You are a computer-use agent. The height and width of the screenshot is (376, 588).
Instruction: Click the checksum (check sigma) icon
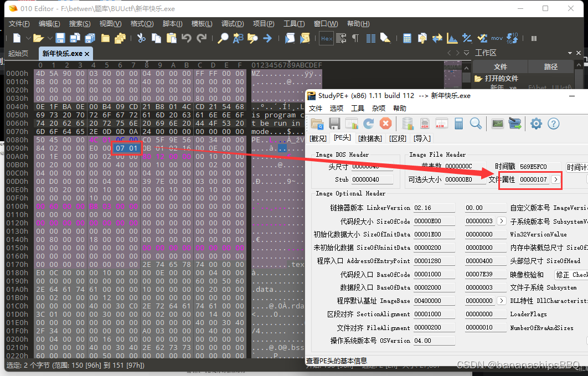pyautogui.click(x=482, y=38)
